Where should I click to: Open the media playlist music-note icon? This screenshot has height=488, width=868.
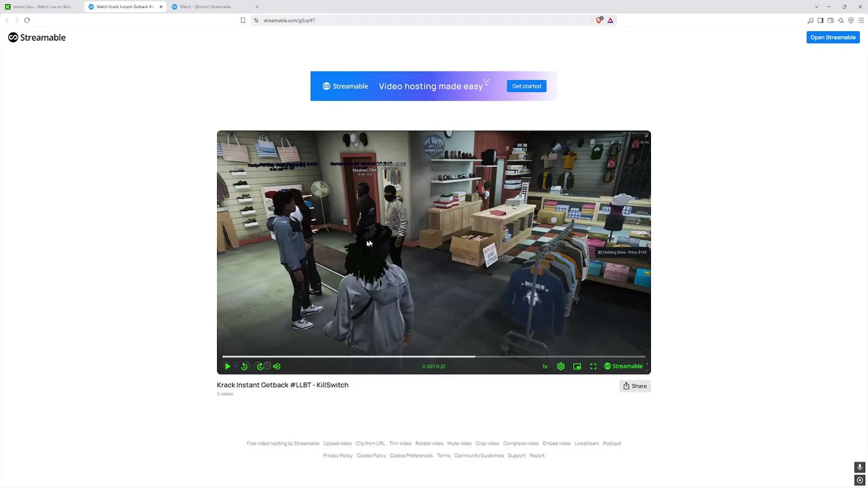[x=810, y=20]
